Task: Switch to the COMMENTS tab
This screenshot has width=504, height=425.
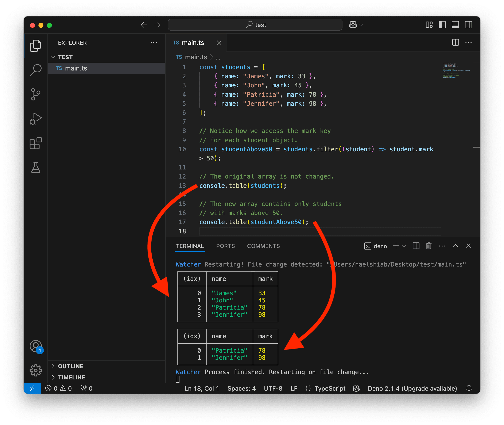Action: click(x=263, y=246)
